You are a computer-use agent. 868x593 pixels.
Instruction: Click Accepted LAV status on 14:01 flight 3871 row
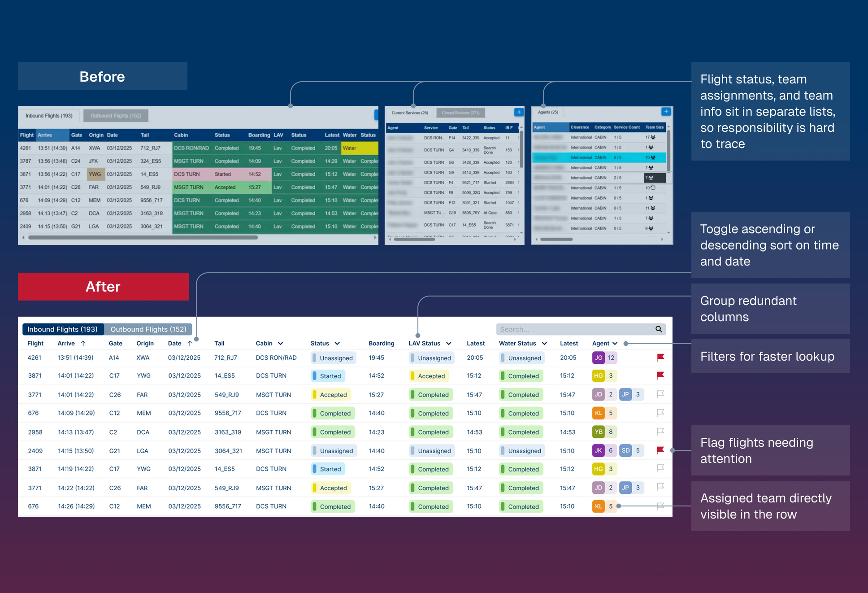(429, 376)
